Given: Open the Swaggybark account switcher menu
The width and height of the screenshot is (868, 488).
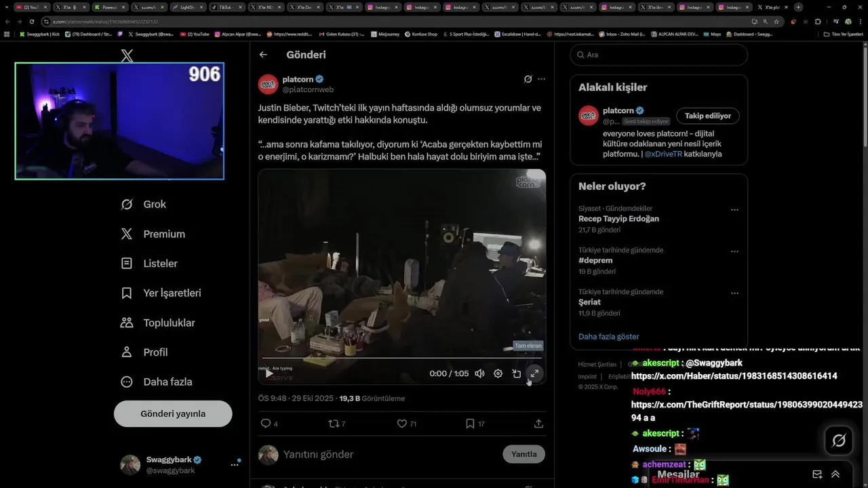Looking at the screenshot, I should tap(180, 464).
